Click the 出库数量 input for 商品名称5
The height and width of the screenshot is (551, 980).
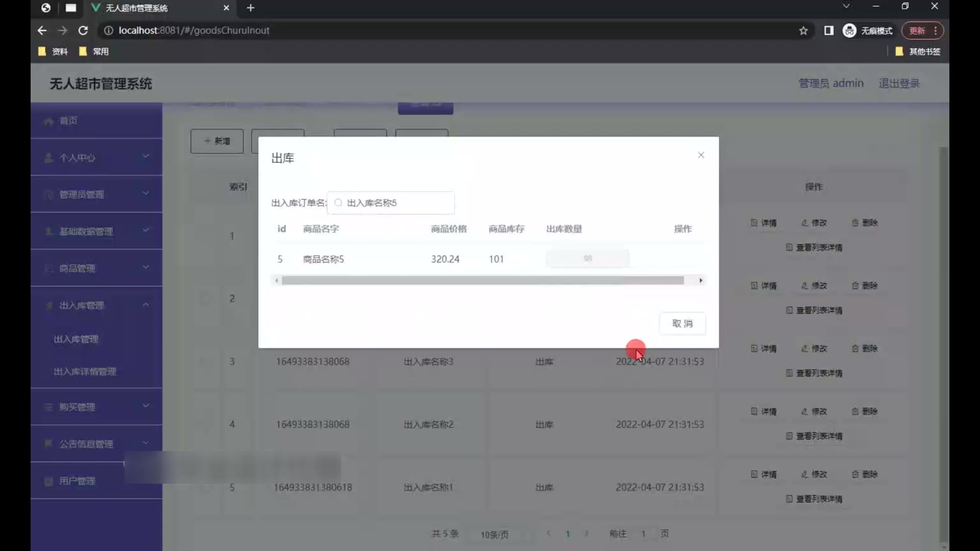click(x=587, y=259)
